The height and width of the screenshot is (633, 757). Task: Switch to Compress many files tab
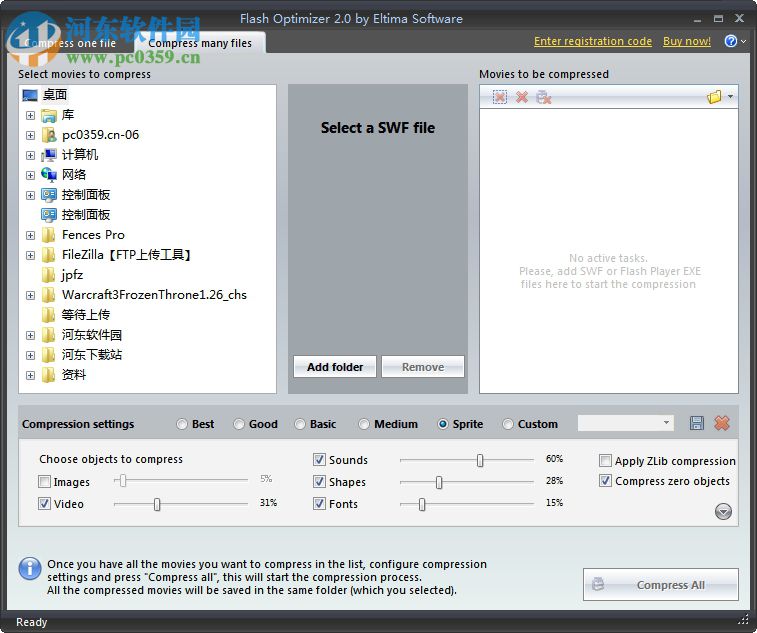click(x=200, y=43)
